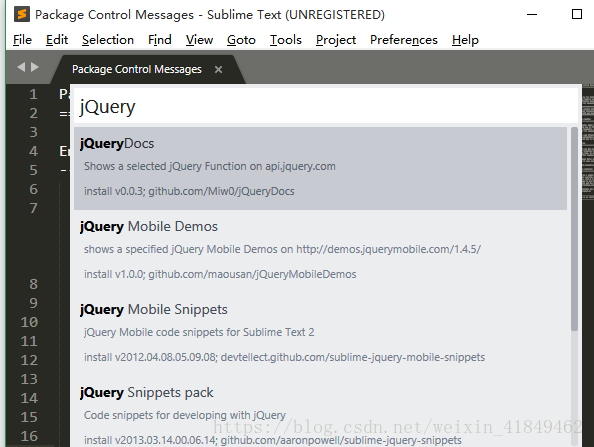Click the minimap on the right edge

[x=588, y=142]
